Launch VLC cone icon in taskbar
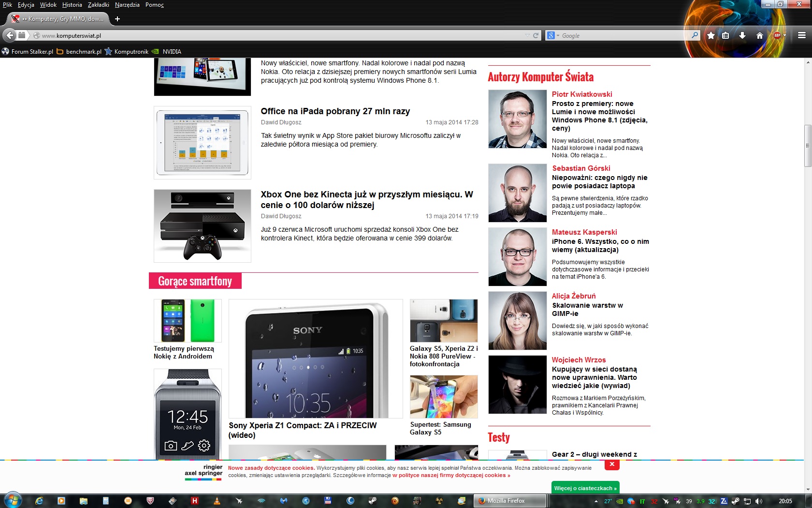This screenshot has height=508, width=812. coord(217,501)
